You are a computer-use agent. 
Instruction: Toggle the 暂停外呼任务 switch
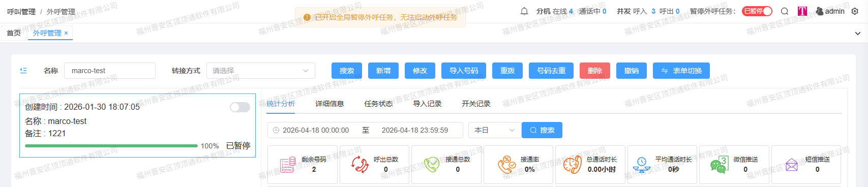[x=757, y=11]
